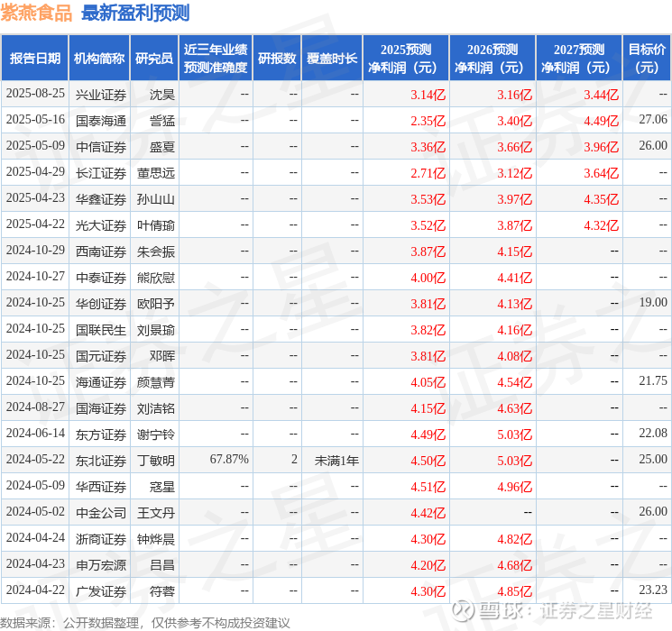Select 光大证券 institution cell
The width and height of the screenshot is (672, 631).
pos(101,225)
